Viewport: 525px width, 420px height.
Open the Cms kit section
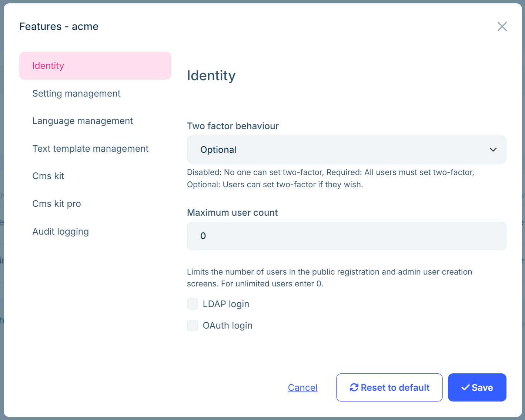(48, 176)
